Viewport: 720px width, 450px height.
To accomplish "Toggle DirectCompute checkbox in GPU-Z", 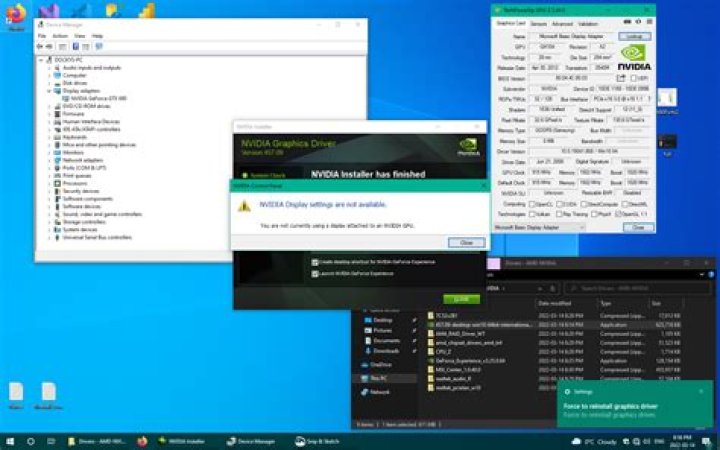I will pos(584,204).
